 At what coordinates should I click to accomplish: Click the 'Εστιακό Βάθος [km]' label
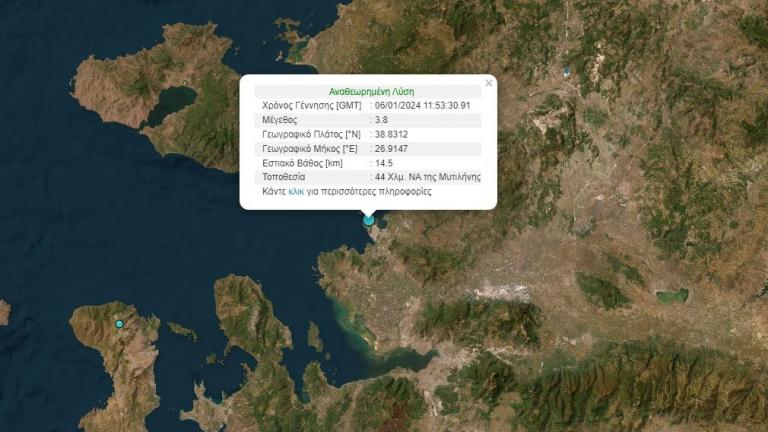[x=302, y=163]
